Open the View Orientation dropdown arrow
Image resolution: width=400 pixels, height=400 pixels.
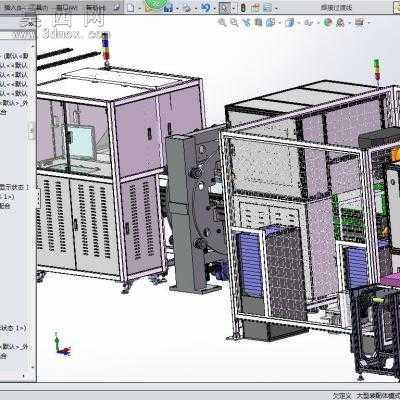[x=279, y=23]
